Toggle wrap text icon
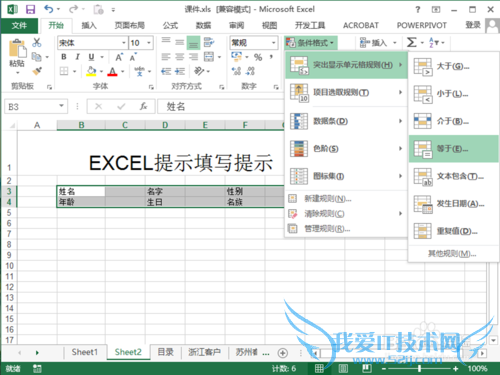The height and width of the screenshot is (375, 500). click(x=209, y=42)
